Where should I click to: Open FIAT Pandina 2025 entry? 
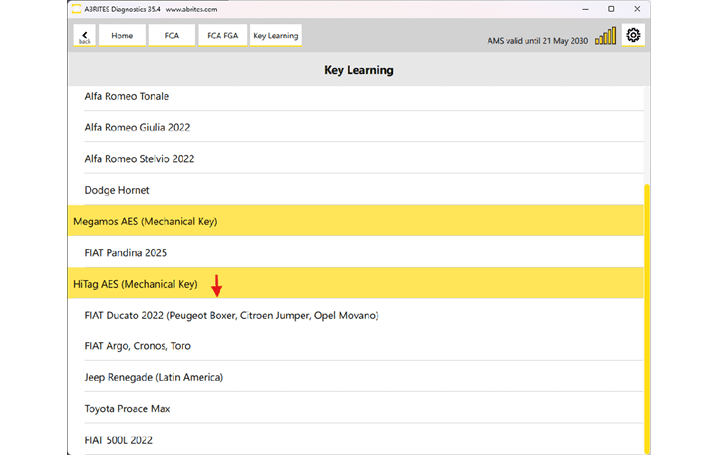[126, 253]
